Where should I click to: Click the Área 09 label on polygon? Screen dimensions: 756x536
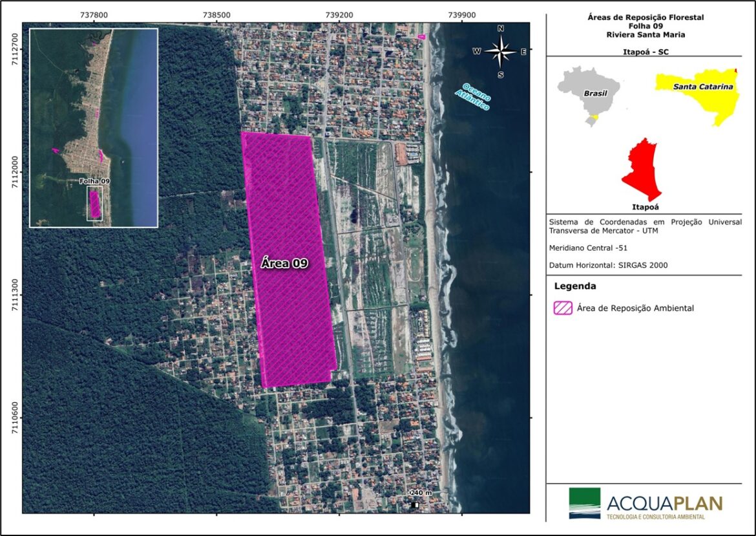point(284,263)
